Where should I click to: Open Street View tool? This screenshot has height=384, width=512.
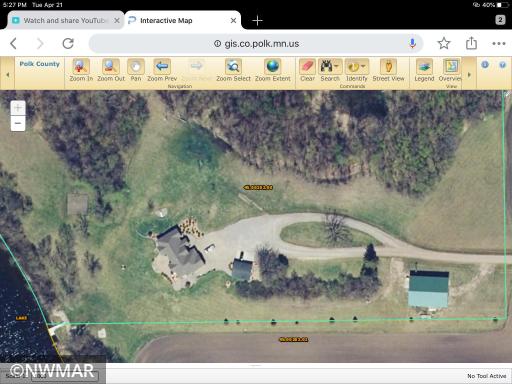pyautogui.click(x=388, y=70)
